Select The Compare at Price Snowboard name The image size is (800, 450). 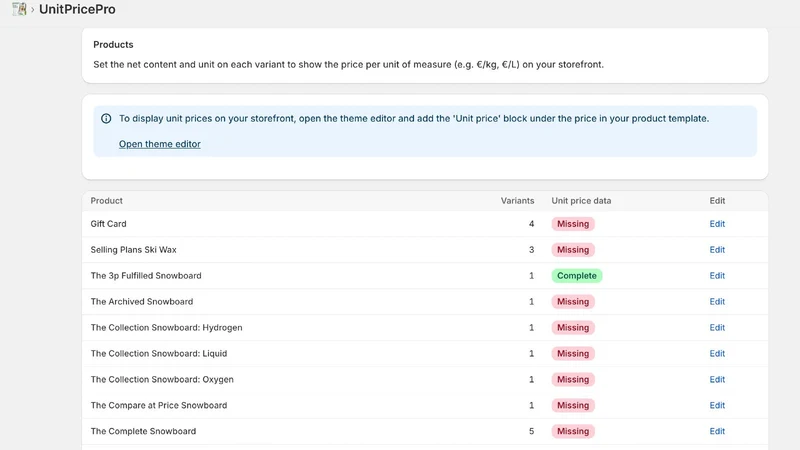(x=159, y=405)
